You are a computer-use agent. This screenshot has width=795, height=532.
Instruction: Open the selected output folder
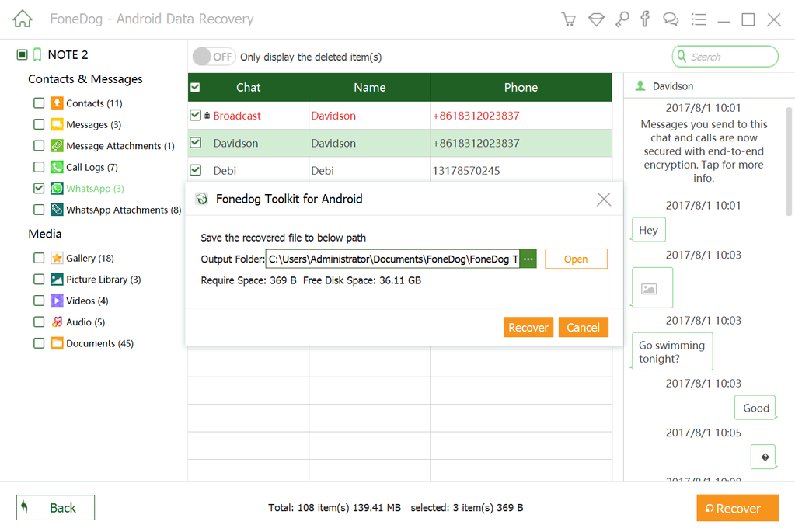575,258
